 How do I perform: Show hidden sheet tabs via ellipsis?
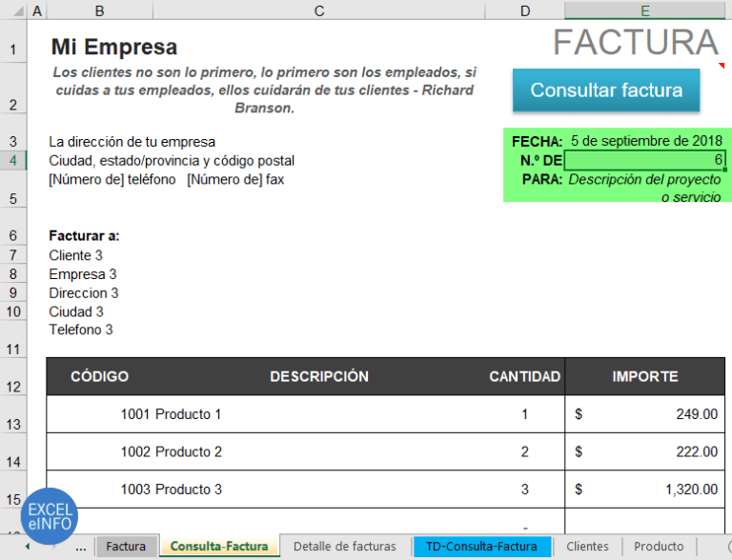(80, 548)
